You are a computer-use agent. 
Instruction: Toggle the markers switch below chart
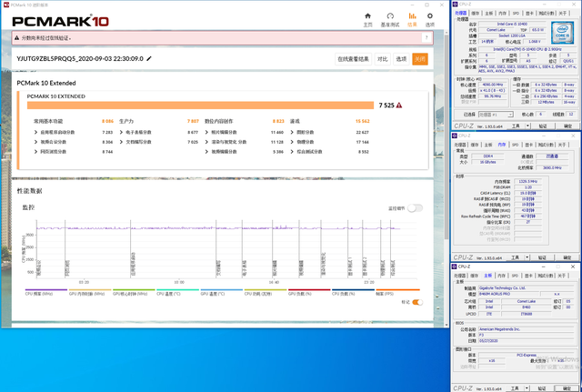(417, 302)
